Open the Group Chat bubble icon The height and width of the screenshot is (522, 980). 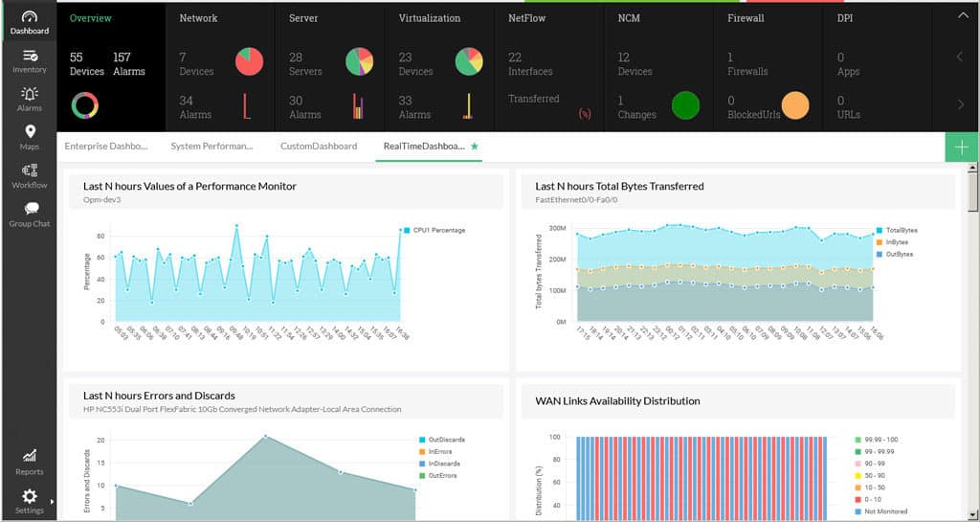click(31, 208)
